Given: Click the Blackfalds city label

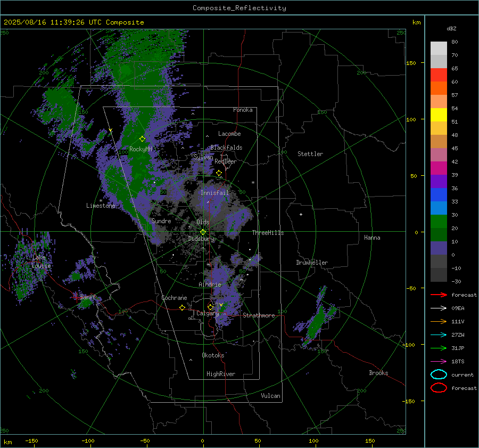Looking at the screenshot, I should pyautogui.click(x=226, y=148).
